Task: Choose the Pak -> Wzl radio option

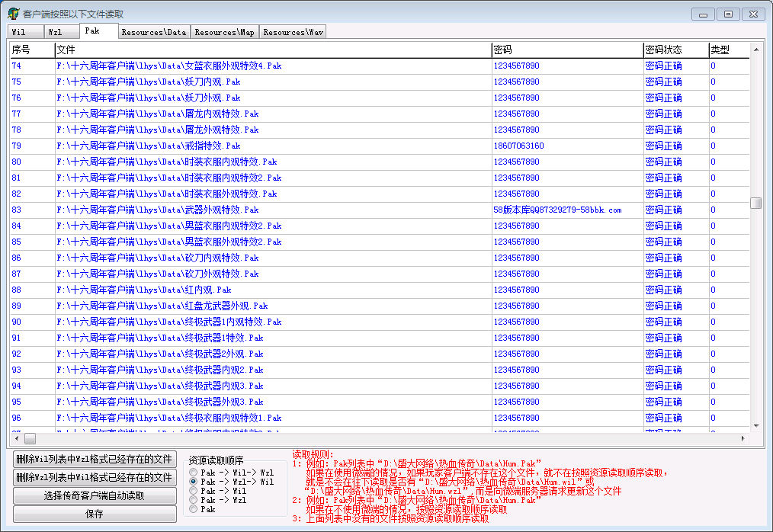Action: [194, 500]
